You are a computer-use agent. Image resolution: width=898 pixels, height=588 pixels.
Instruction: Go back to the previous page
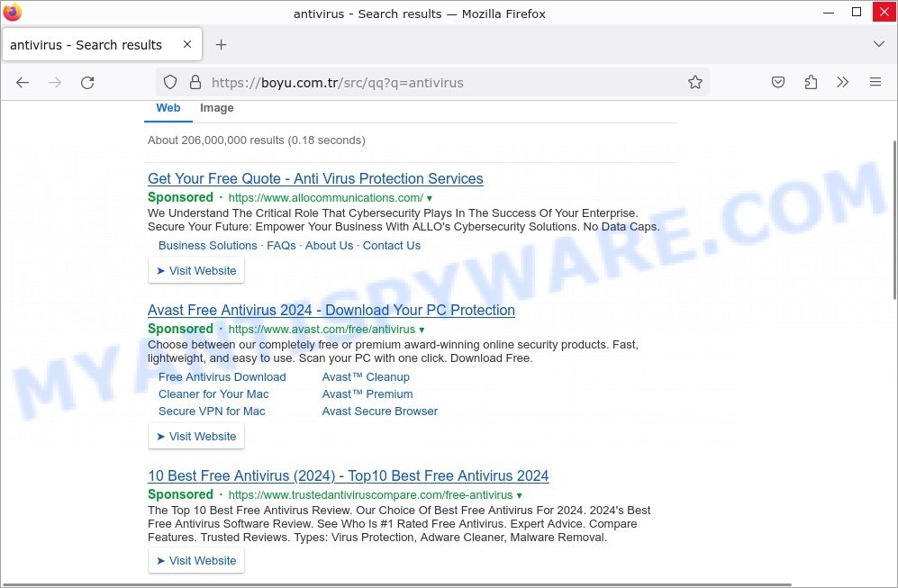[x=23, y=83]
